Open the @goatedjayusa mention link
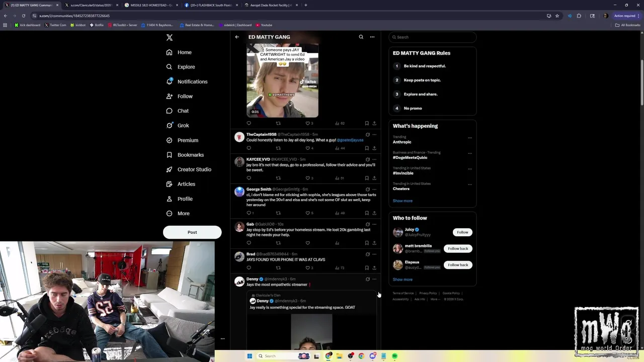 click(x=350, y=140)
